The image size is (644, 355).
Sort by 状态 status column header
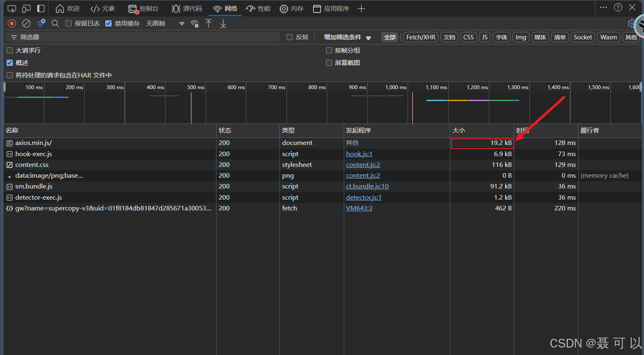click(248, 130)
